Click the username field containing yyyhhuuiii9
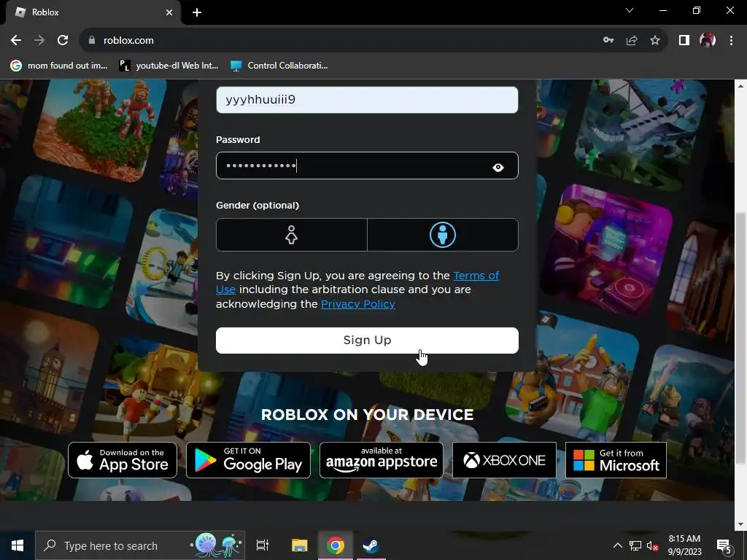The image size is (747, 560). click(367, 99)
